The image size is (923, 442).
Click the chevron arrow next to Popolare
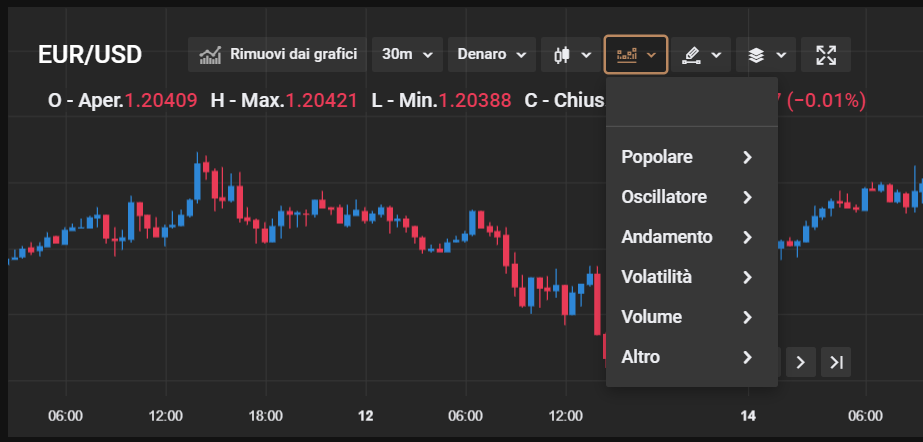pyautogui.click(x=748, y=157)
